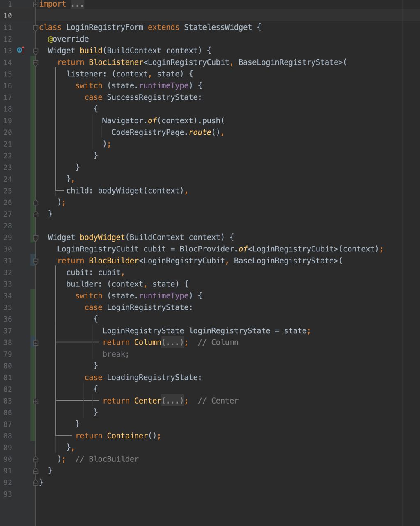Open the override gutter icon on line 13
This screenshot has height=526, width=420.
21,50
